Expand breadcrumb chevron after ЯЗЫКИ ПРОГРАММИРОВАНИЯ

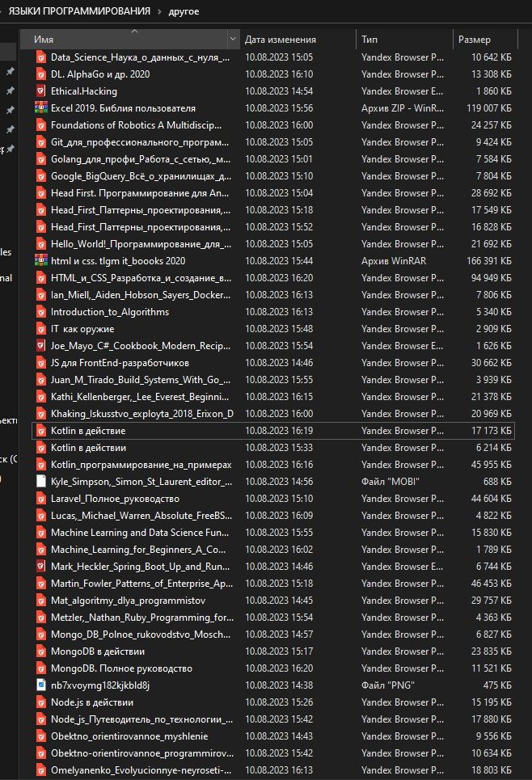coord(159,11)
